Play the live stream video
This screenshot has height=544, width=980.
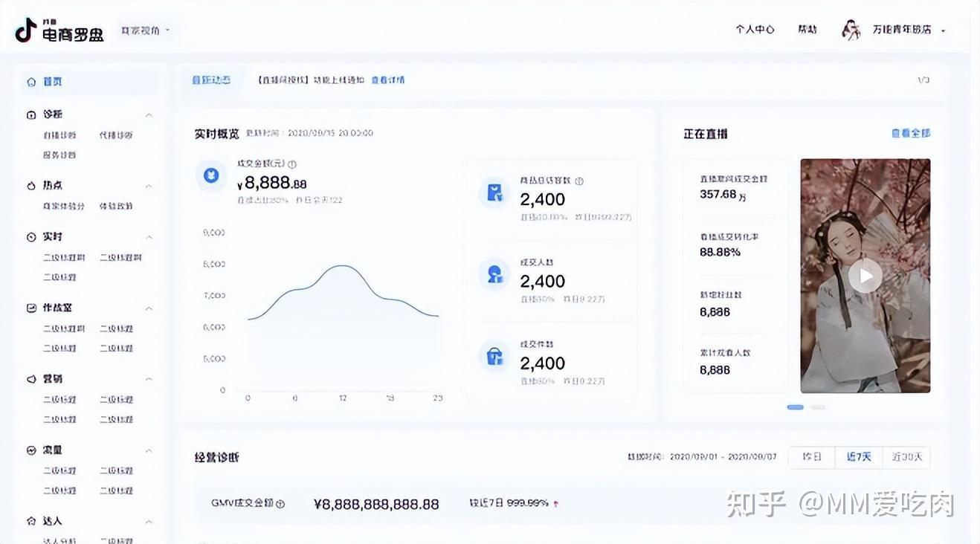tap(865, 276)
